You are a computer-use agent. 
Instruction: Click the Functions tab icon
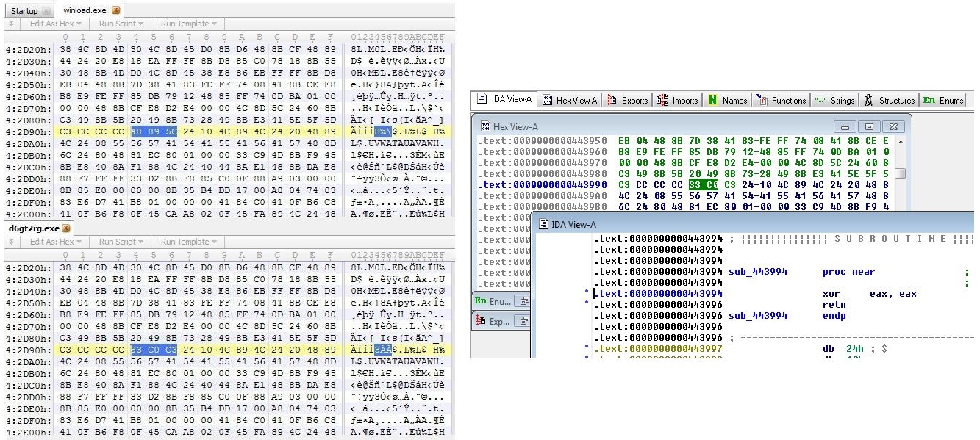(761, 101)
